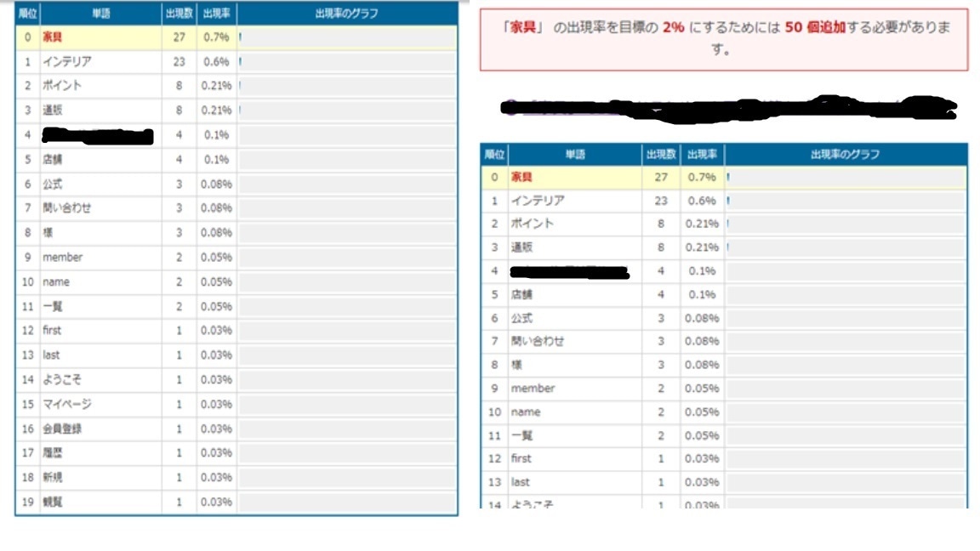980x551 pixels.
Task: Click the word last in the left table
Action: coord(51,355)
